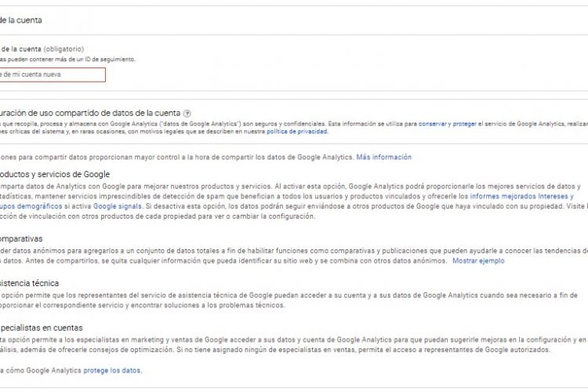Click heading 'oductos y servicios de Google'
Screen dimensions: 588x392
55,174
